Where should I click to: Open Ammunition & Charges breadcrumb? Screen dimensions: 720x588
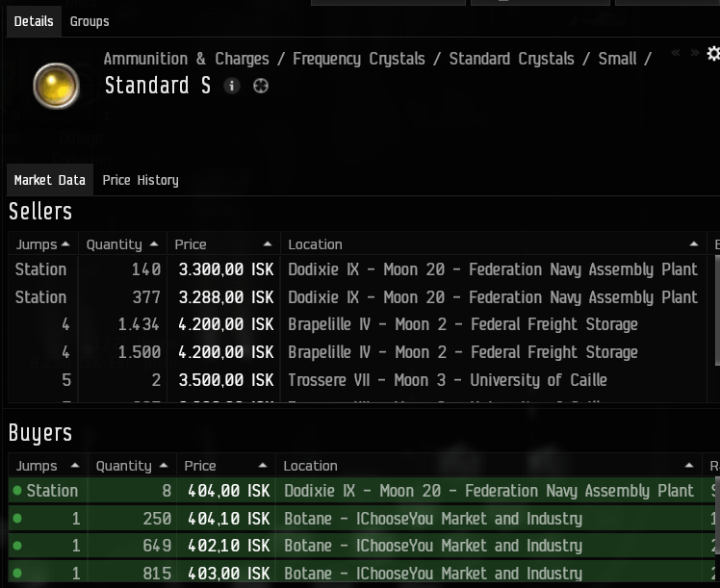186,59
